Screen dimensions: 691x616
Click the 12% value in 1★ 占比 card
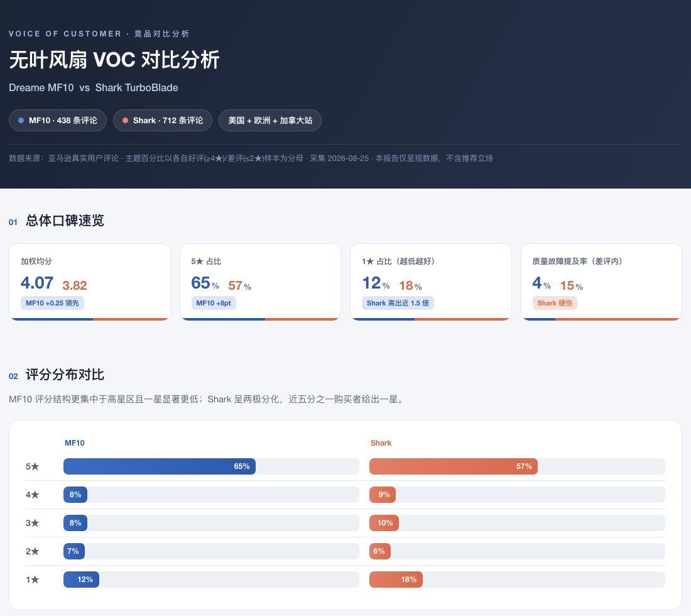pyautogui.click(x=376, y=283)
